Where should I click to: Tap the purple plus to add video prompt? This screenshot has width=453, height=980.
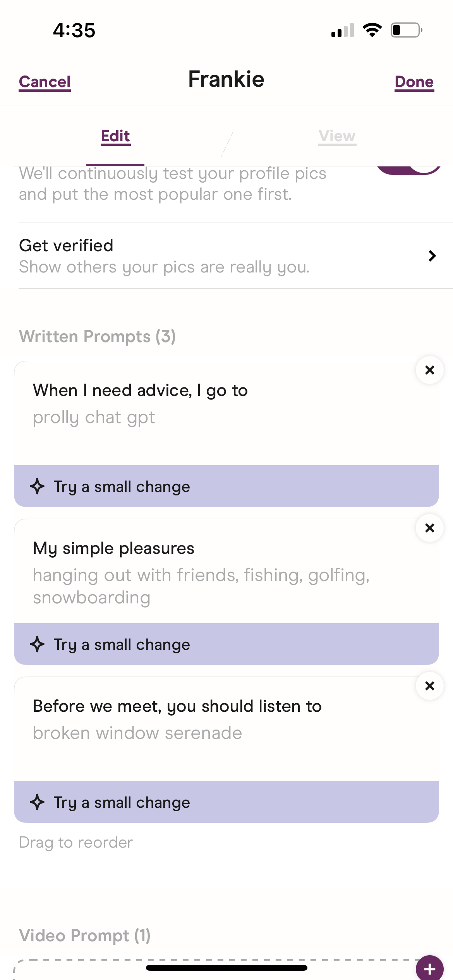429,968
